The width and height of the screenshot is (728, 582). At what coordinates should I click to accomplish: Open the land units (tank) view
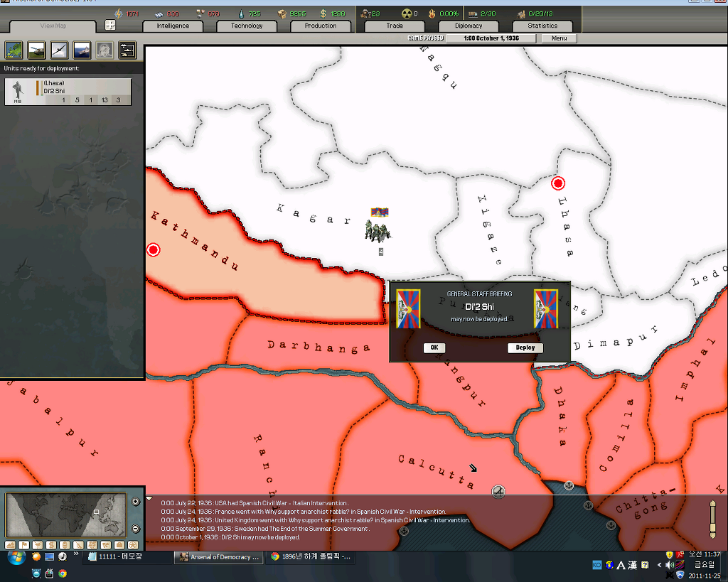pyautogui.click(x=37, y=50)
